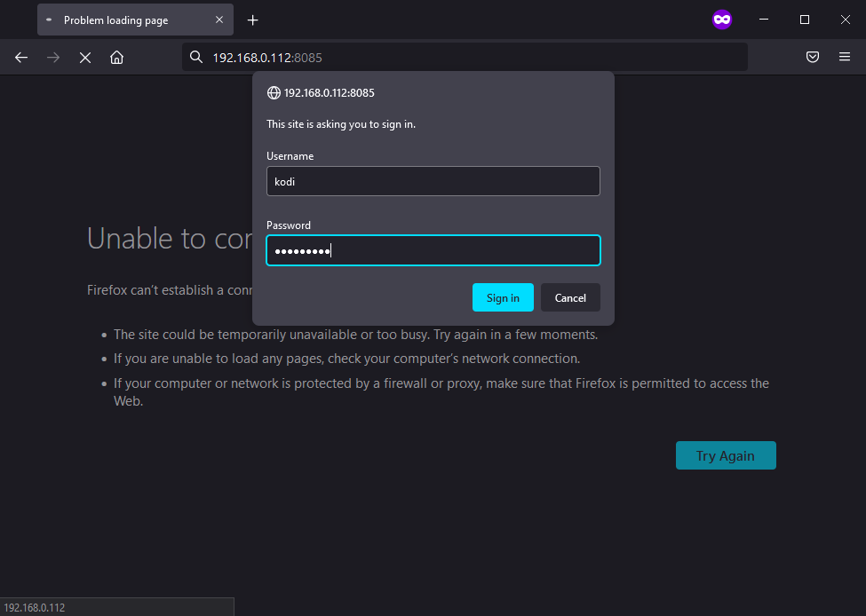Click the globe icon in sign-in dialog
Screen dimensions: 866x616
coord(274,92)
